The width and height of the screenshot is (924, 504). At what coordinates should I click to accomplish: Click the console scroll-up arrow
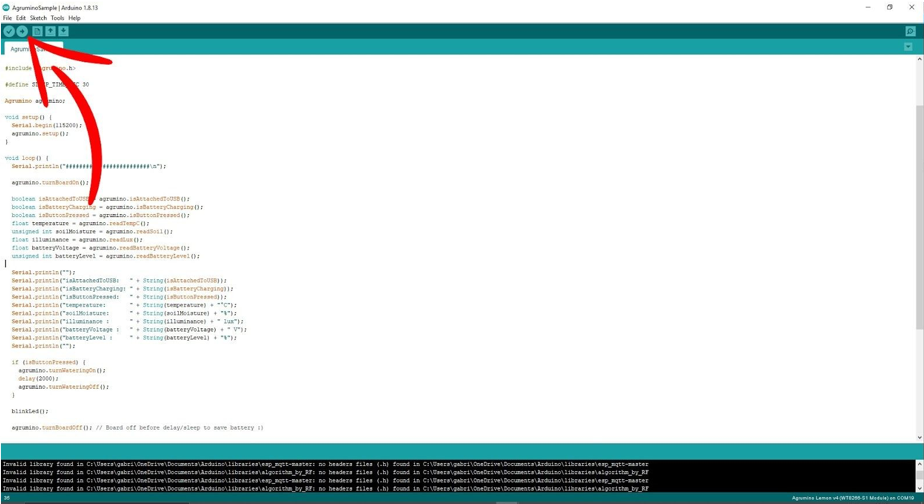[919, 464]
